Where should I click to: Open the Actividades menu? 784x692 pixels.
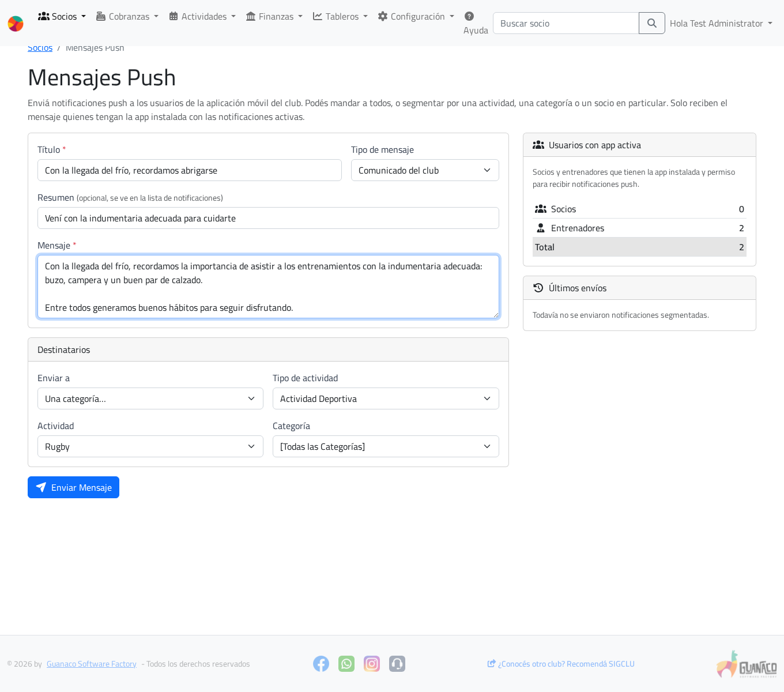pyautogui.click(x=202, y=16)
